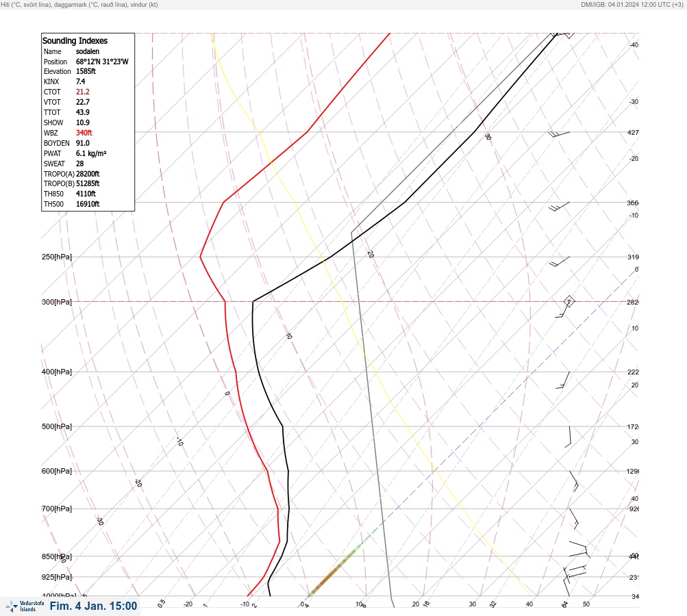Click the VTOT value 22.7

[83, 102]
